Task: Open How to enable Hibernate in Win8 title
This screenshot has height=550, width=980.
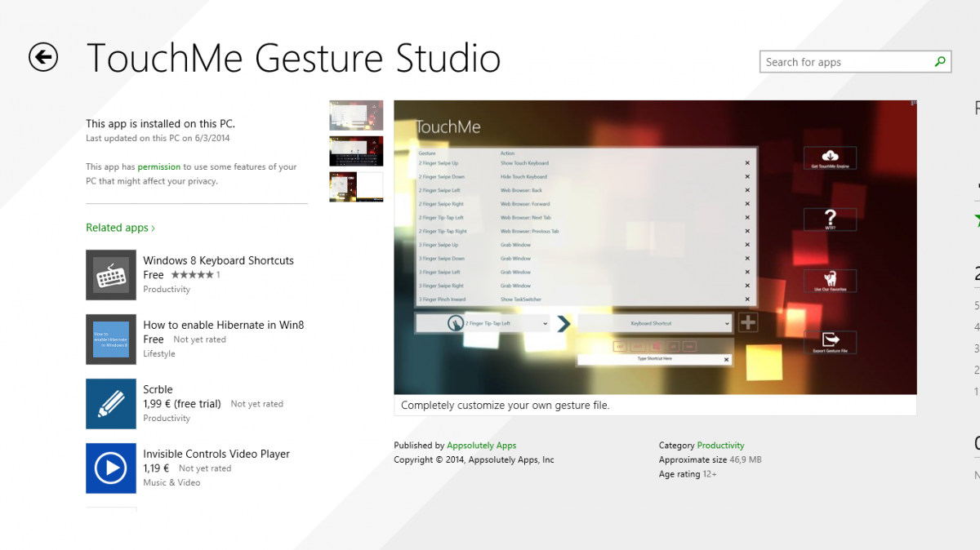Action: pyautogui.click(x=223, y=325)
